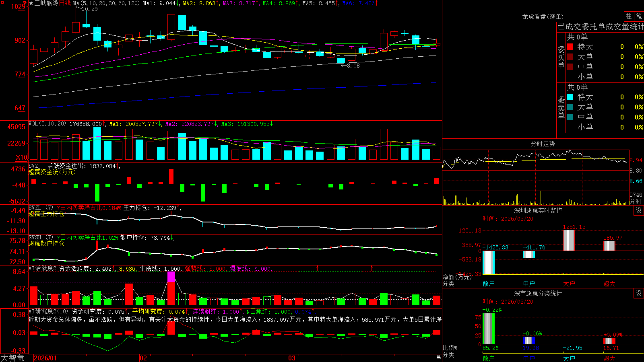Viewport: 644px width, 362px height.
Task: Click the 02 month marker on the time axis
Action: tap(143, 358)
